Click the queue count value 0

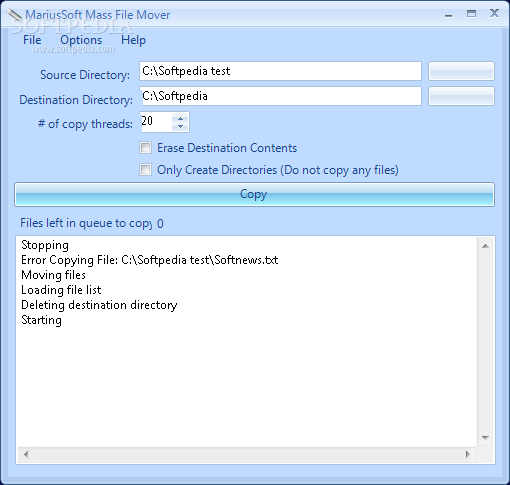point(160,224)
